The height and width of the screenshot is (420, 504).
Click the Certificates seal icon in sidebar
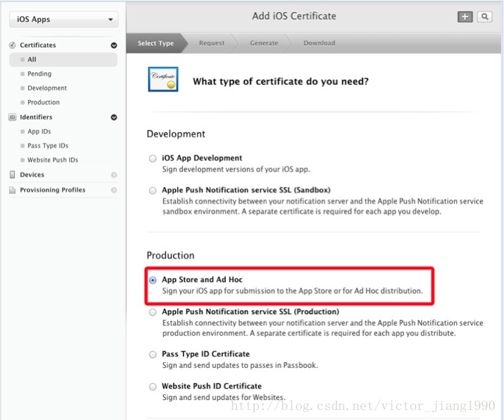click(x=12, y=45)
